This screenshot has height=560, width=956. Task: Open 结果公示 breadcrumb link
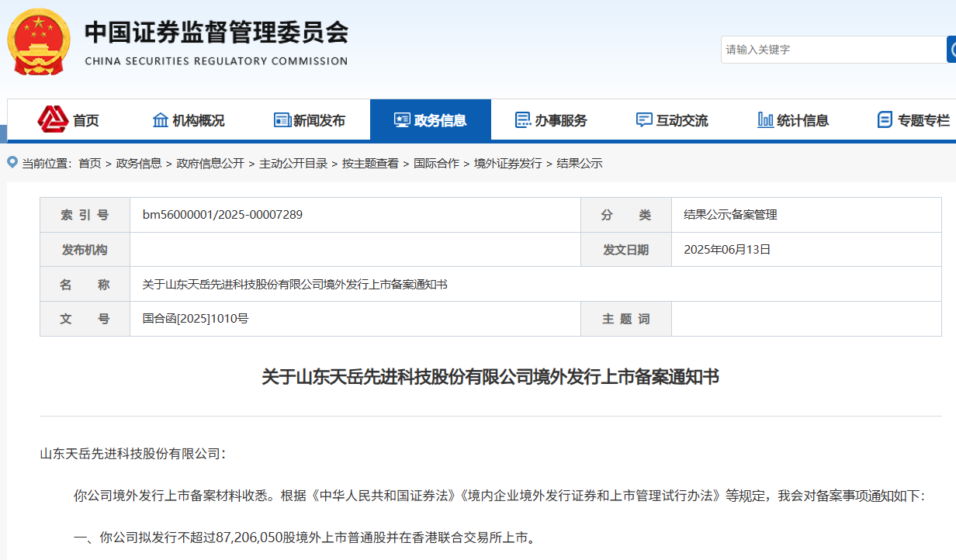[x=580, y=164]
